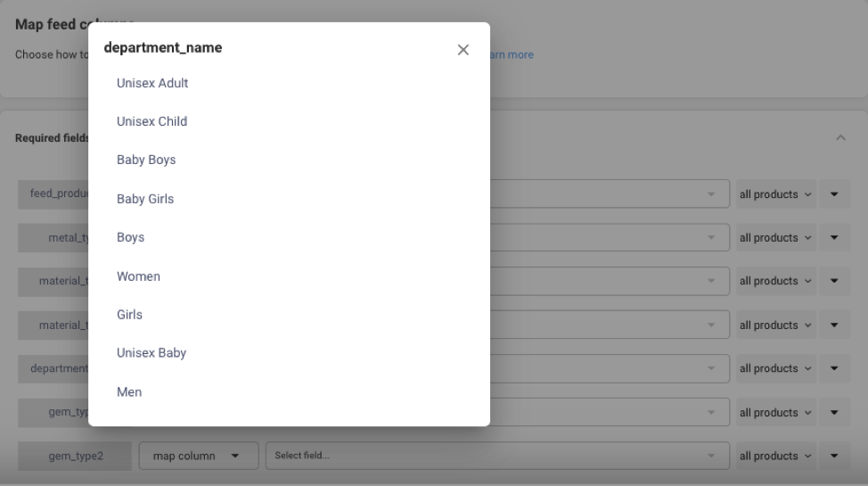Click the black arrow menu in feed_product row
The width and height of the screenshot is (868, 486).
834,194
